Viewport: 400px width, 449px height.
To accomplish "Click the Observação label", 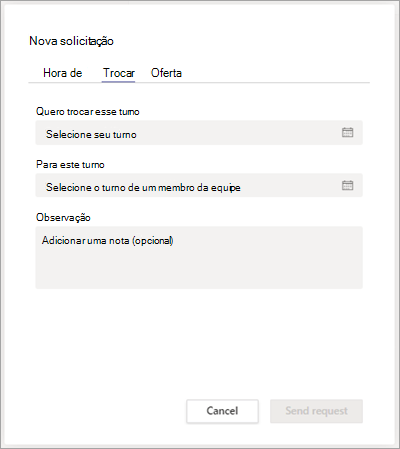I will (63, 217).
